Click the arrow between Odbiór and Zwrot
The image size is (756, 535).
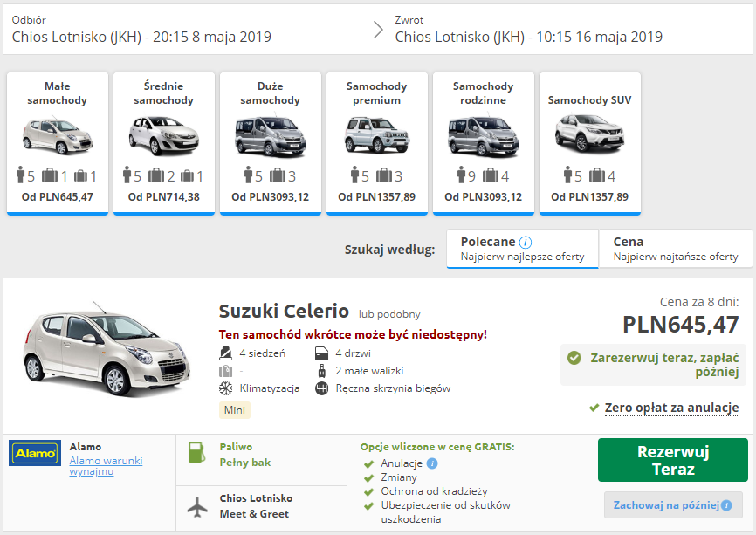379,30
